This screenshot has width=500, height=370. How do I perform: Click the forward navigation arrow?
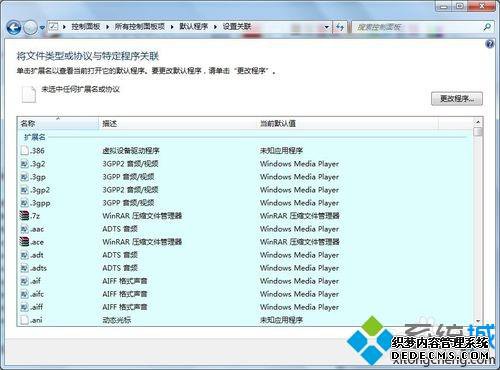(31, 28)
